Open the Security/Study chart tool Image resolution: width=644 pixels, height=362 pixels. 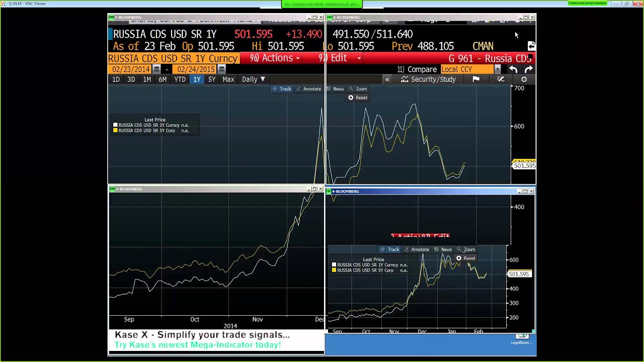tap(428, 79)
